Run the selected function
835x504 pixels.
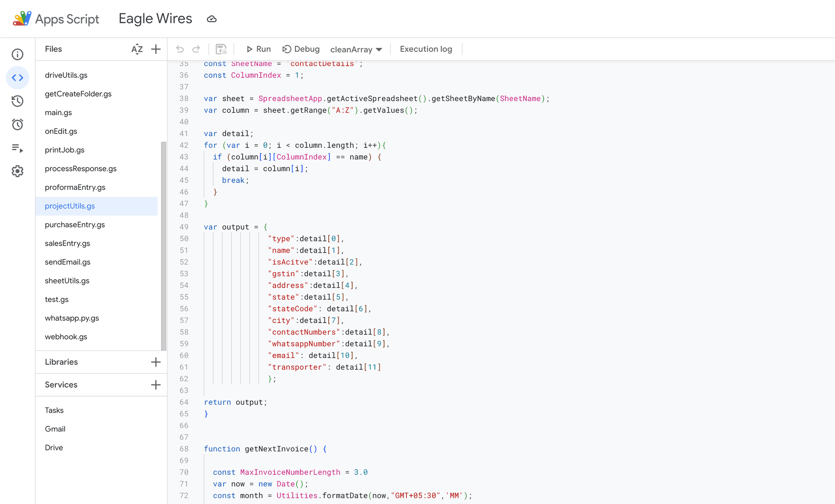[258, 49]
